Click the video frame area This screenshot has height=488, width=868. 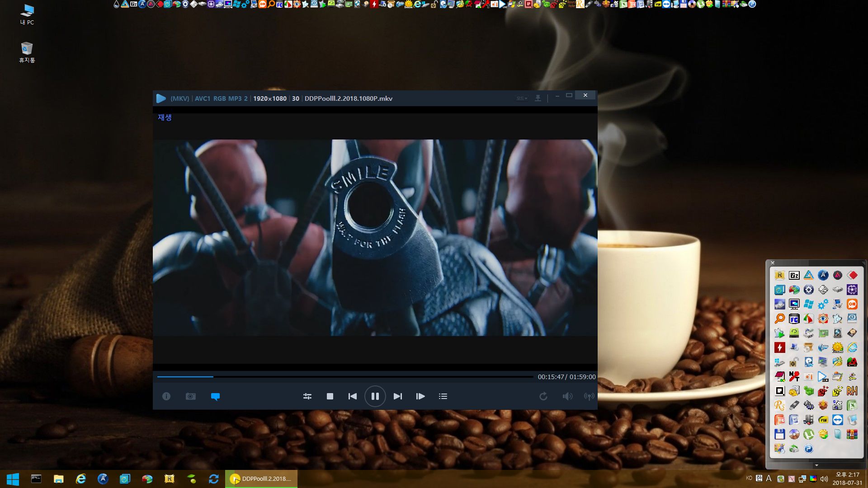coord(375,237)
